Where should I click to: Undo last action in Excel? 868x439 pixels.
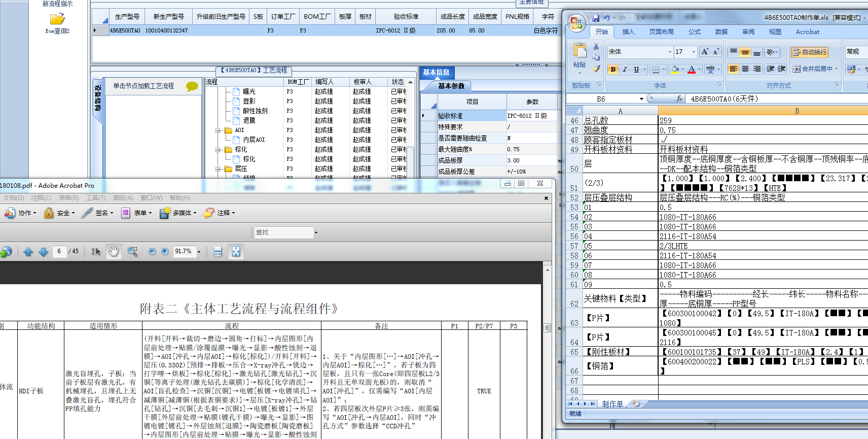(606, 18)
